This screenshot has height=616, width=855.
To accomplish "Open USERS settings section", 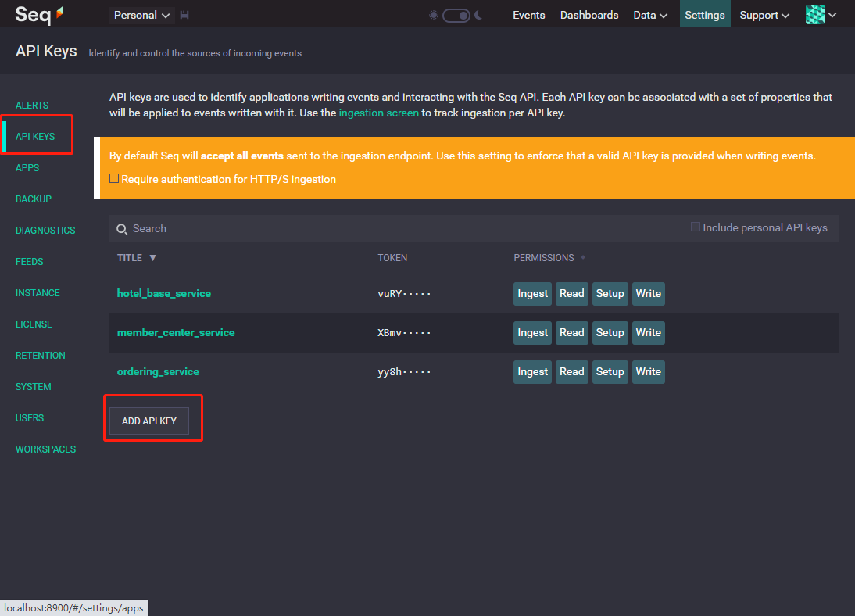I will [30, 418].
